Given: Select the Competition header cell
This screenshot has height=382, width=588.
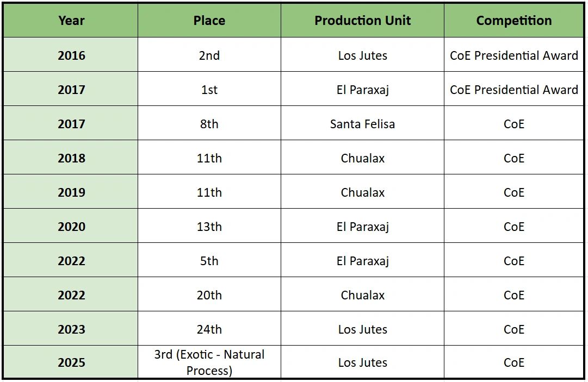Looking at the screenshot, I should pos(513,21).
